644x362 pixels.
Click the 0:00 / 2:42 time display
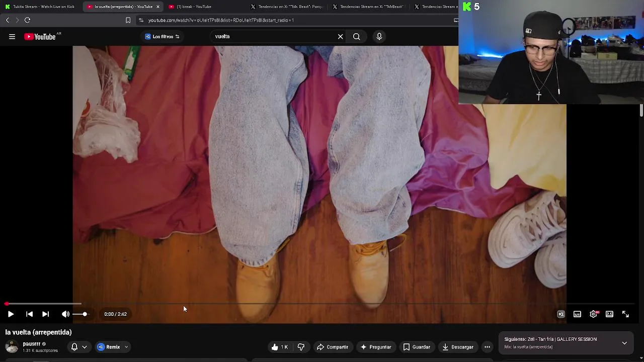pos(115,314)
